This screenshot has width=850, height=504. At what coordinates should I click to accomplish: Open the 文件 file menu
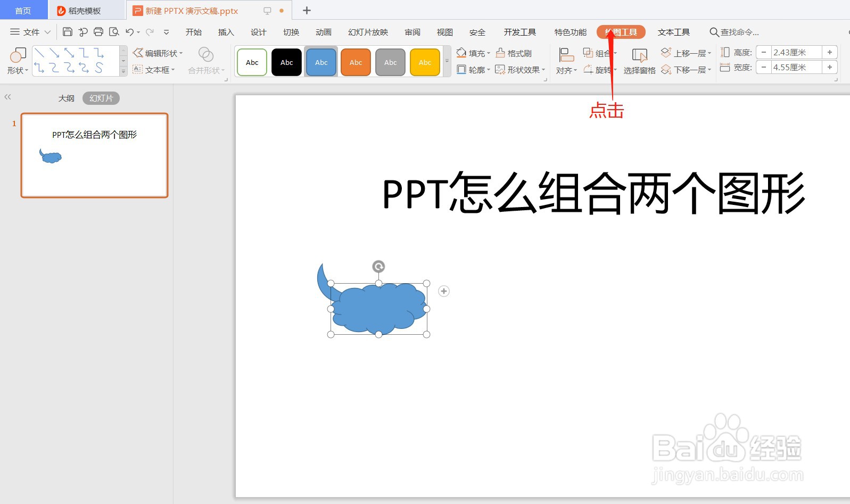coord(30,32)
